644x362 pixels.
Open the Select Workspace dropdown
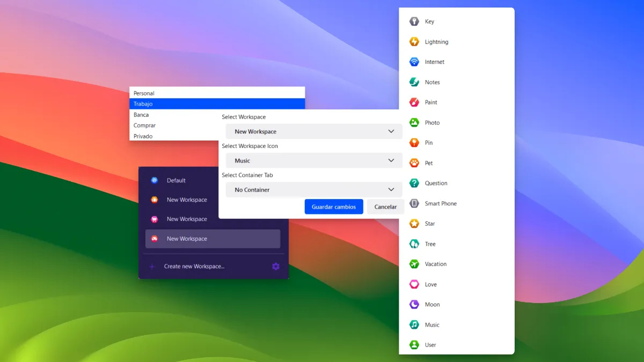point(314,131)
